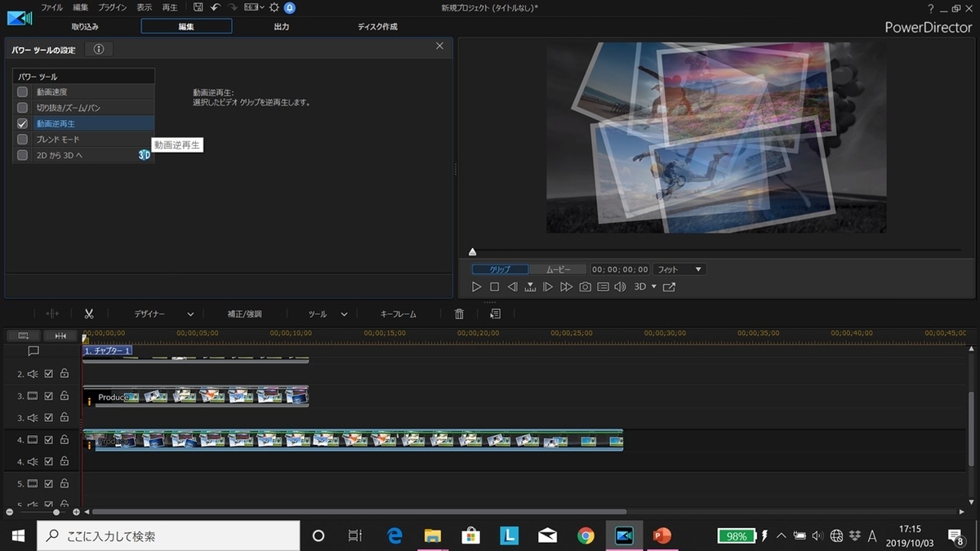This screenshot has height=551, width=980.
Task: Open the 編集 menu in menu bar
Action: pyautogui.click(x=80, y=7)
